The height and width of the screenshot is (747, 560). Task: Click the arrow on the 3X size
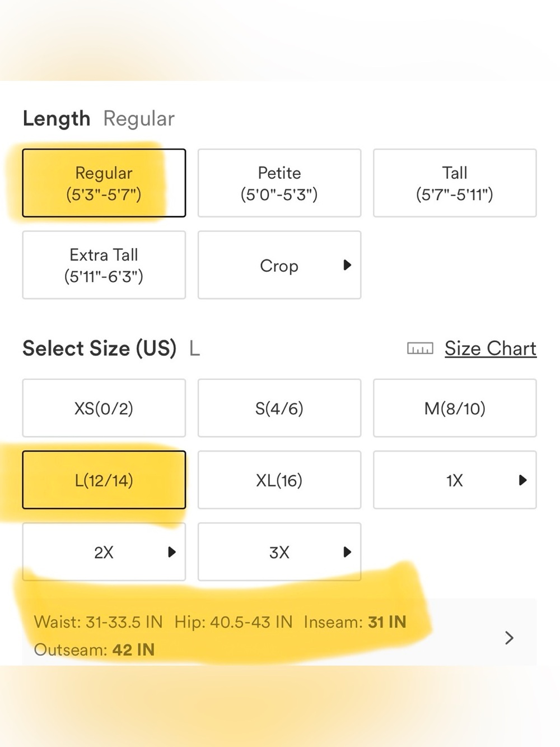tap(347, 552)
